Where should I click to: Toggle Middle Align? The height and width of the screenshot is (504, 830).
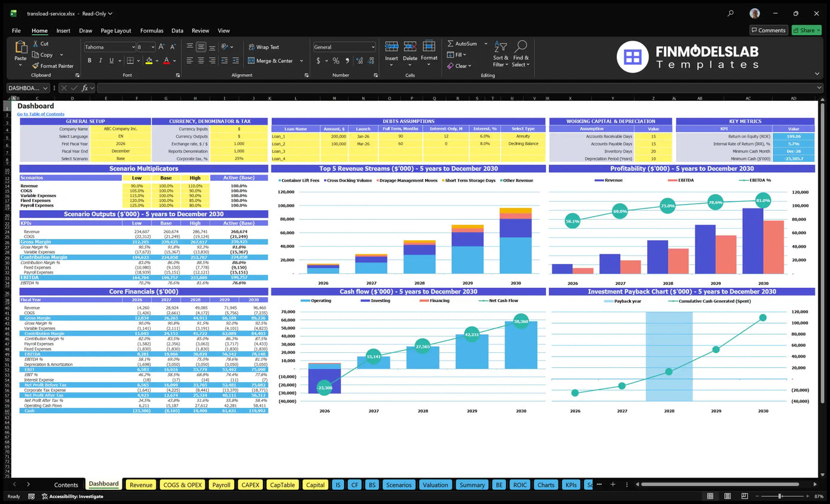[x=201, y=47]
